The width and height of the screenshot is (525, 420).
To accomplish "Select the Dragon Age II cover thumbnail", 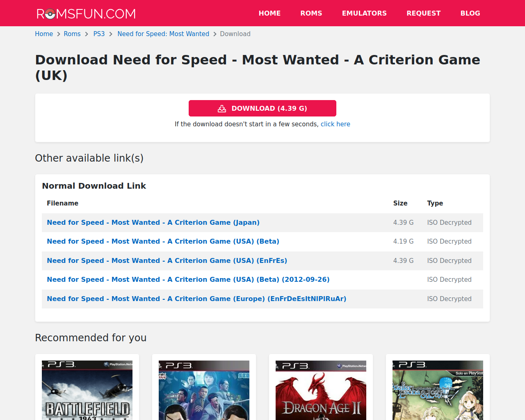I will click(x=321, y=390).
